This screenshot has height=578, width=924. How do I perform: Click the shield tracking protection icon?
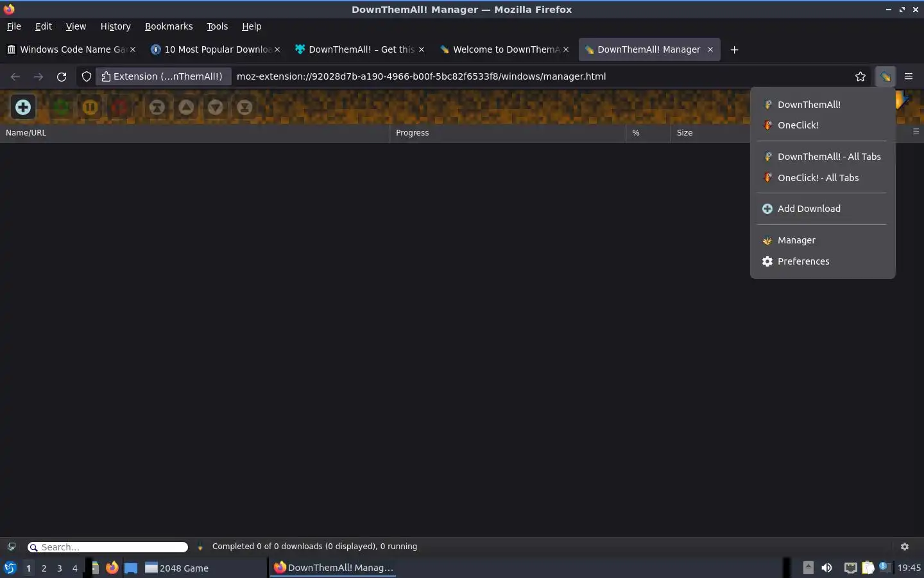(x=87, y=76)
